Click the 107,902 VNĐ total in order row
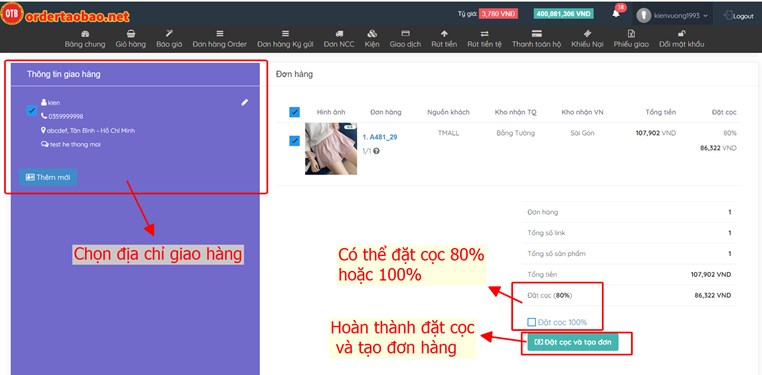762x375 pixels. point(656,133)
